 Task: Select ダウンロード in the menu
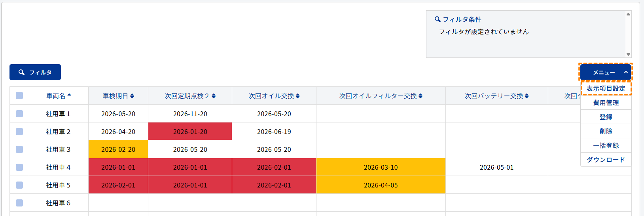click(x=606, y=160)
